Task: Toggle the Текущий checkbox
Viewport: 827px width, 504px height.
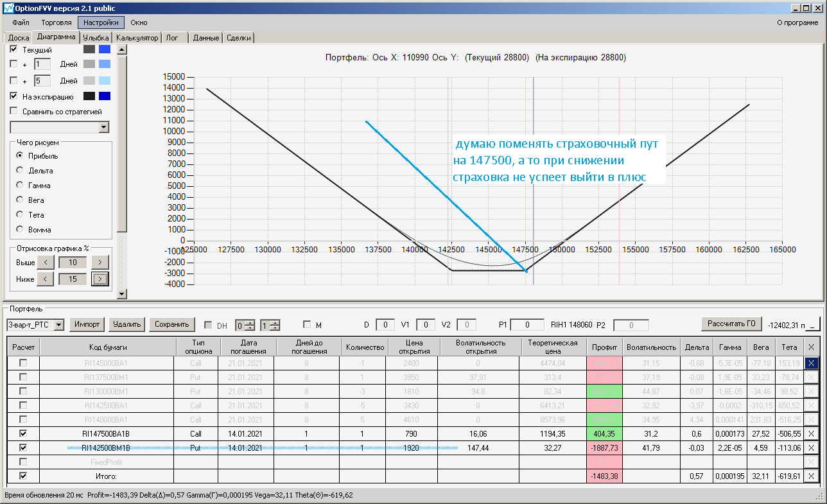Action: tap(14, 49)
